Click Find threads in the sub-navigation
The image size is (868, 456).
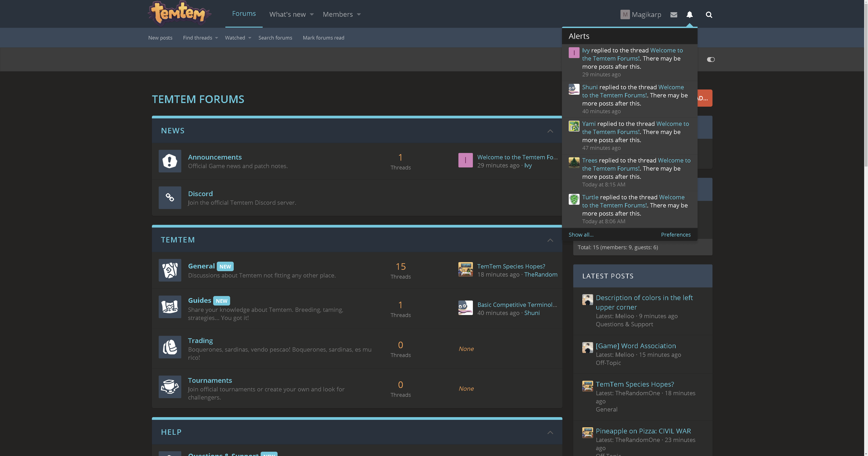pyautogui.click(x=198, y=38)
